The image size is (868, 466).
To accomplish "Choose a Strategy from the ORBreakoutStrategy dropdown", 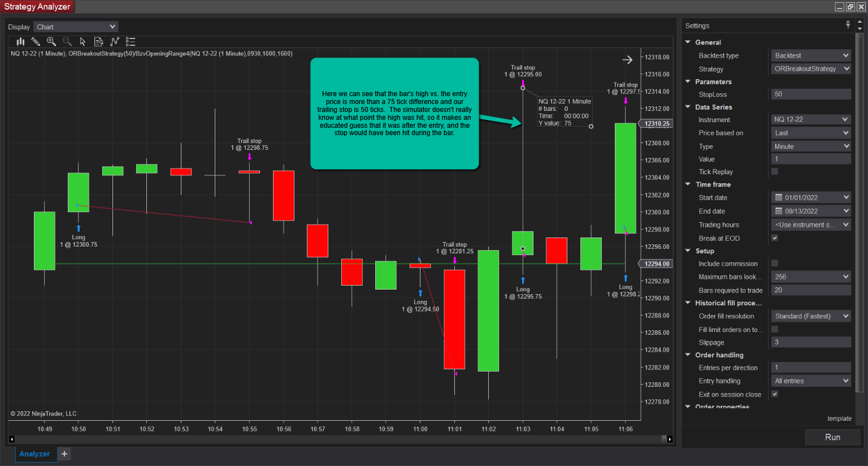I will tap(811, 69).
